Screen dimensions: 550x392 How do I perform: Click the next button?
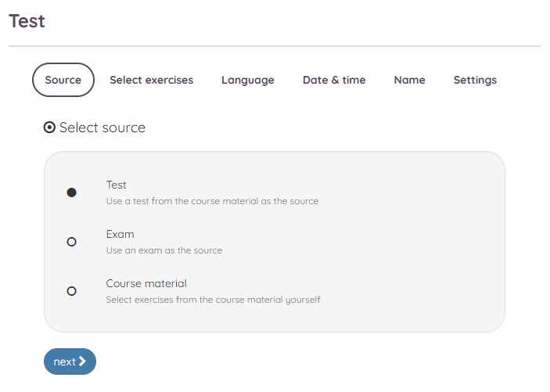coord(70,361)
